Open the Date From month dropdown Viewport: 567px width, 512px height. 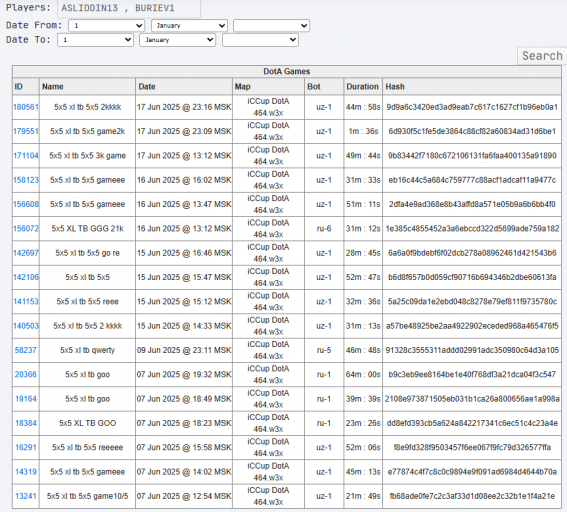point(189,26)
